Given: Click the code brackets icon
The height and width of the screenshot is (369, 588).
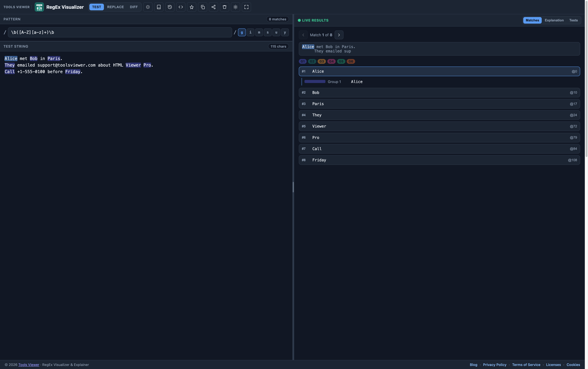Looking at the screenshot, I should tap(181, 7).
